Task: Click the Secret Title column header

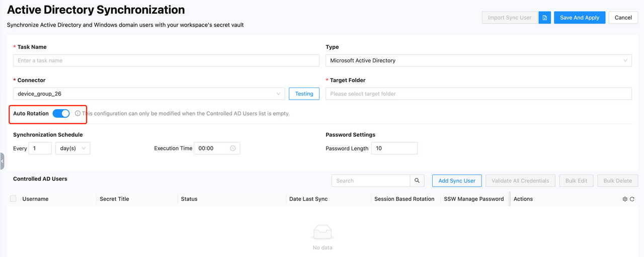Action: coord(114,199)
